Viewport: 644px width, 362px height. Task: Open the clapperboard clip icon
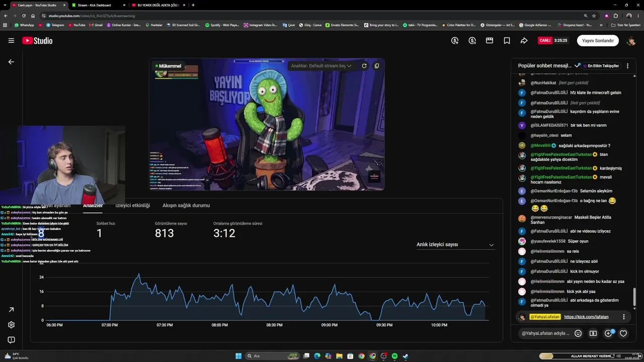490,41
